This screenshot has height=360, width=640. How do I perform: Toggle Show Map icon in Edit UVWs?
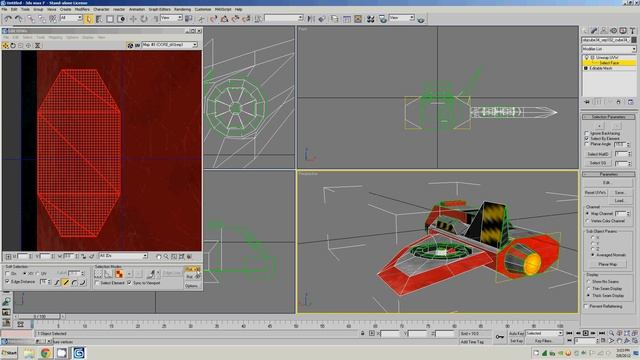click(x=130, y=45)
